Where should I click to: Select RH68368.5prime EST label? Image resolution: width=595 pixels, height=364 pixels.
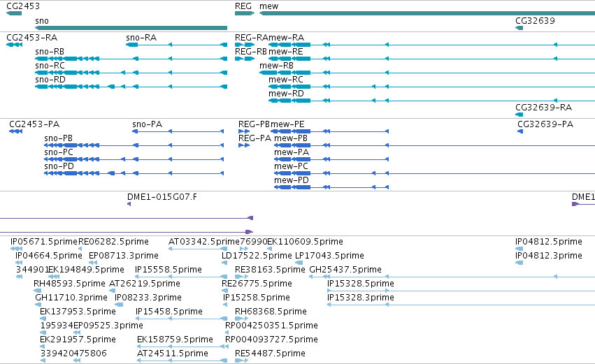271,312
